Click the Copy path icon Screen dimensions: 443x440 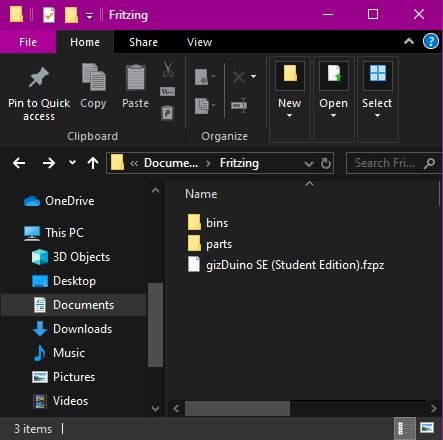click(167, 91)
